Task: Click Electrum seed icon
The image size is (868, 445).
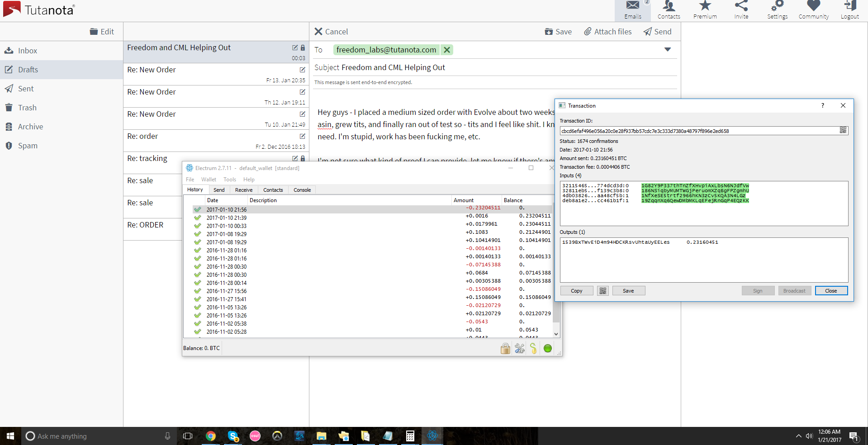Action: 534,348
